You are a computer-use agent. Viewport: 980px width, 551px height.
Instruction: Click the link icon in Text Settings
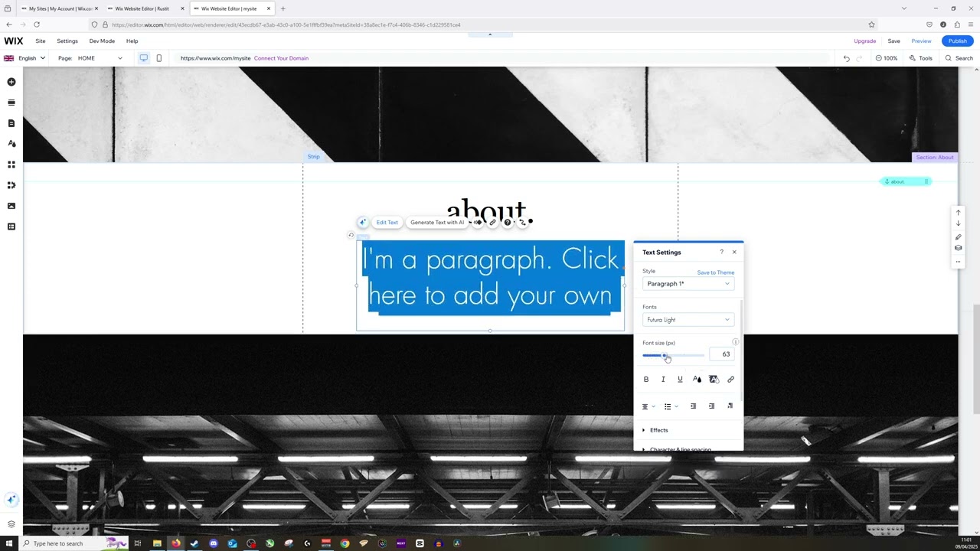[730, 380]
